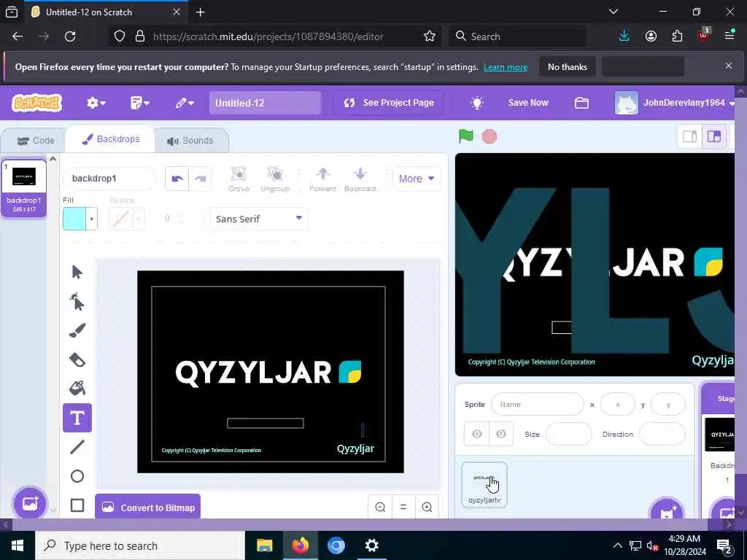Edit the Untitled-12 project title field
Viewport: 747px width, 560px height.
pyautogui.click(x=265, y=103)
